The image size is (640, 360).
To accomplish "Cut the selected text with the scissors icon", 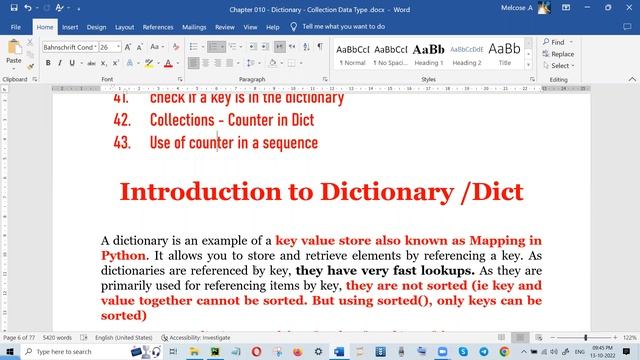I will [x=30, y=42].
